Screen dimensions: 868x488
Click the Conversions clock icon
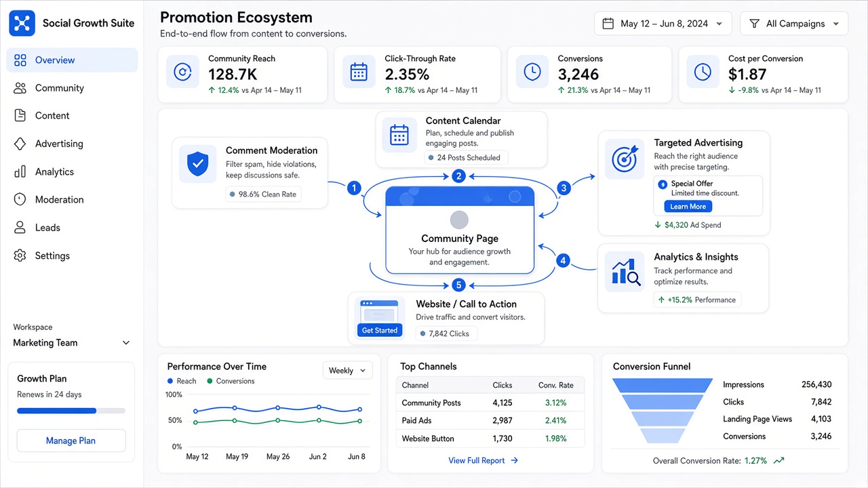pos(532,72)
